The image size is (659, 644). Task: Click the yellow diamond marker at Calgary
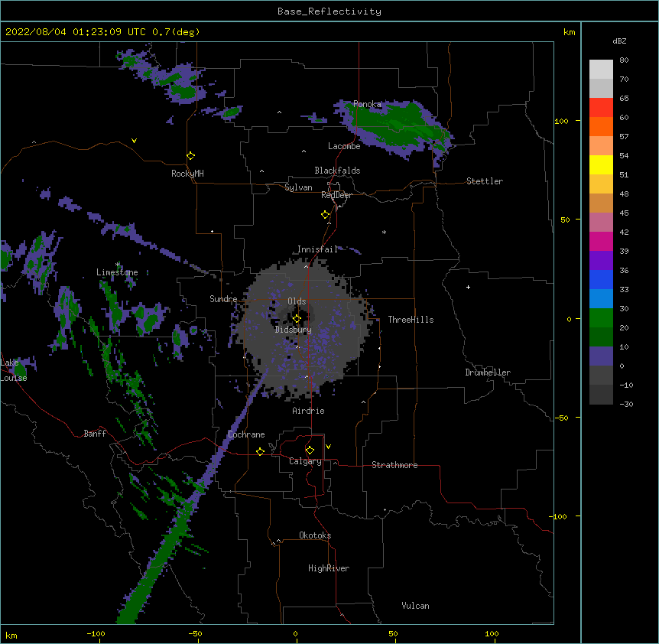(310, 450)
